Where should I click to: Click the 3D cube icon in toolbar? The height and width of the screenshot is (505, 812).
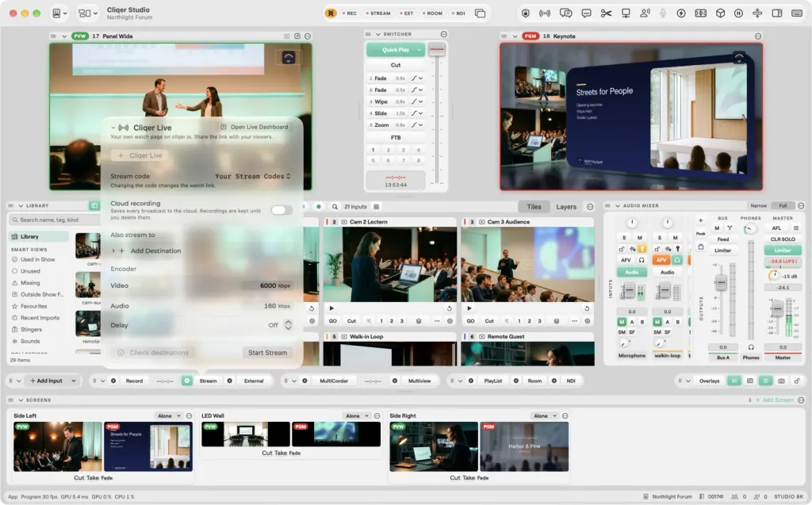pyautogui.click(x=720, y=13)
